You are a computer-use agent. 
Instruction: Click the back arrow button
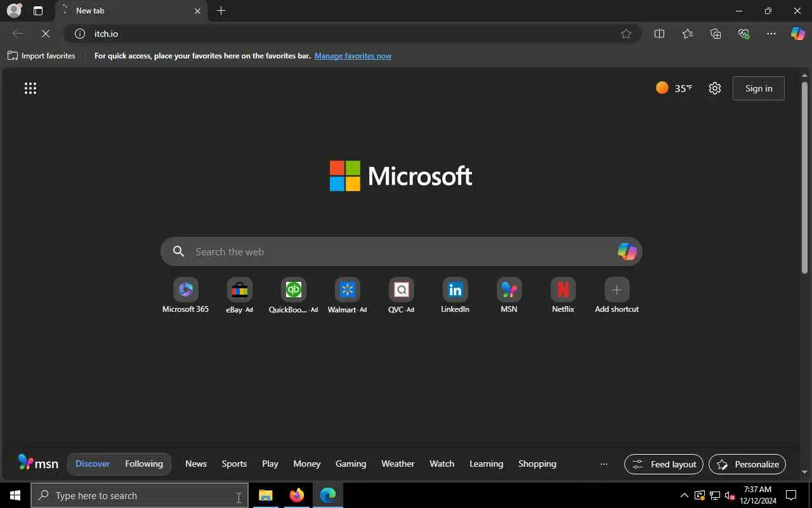(x=18, y=34)
